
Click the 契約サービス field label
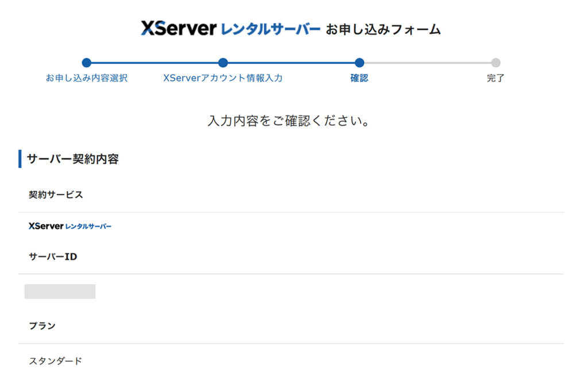tap(56, 195)
